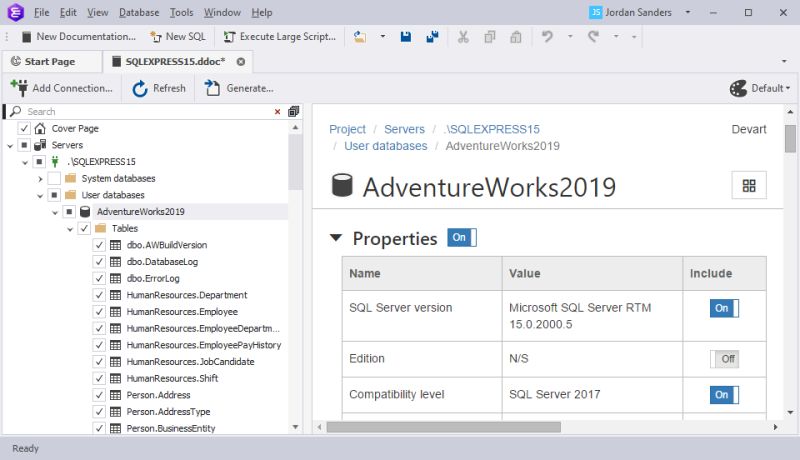The width and height of the screenshot is (800, 460).
Task: Click the Jordan Sanders JS avatar icon
Action: [x=595, y=12]
